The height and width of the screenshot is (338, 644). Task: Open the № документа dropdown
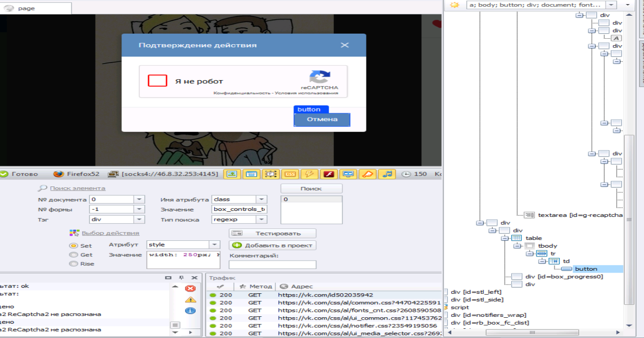click(x=140, y=199)
